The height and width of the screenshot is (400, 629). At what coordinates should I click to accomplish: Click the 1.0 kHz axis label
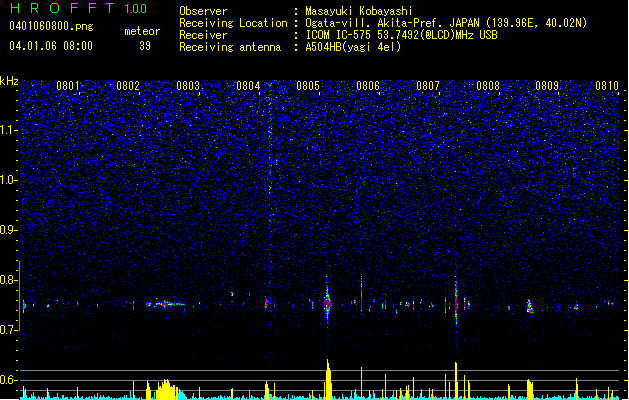[9, 180]
